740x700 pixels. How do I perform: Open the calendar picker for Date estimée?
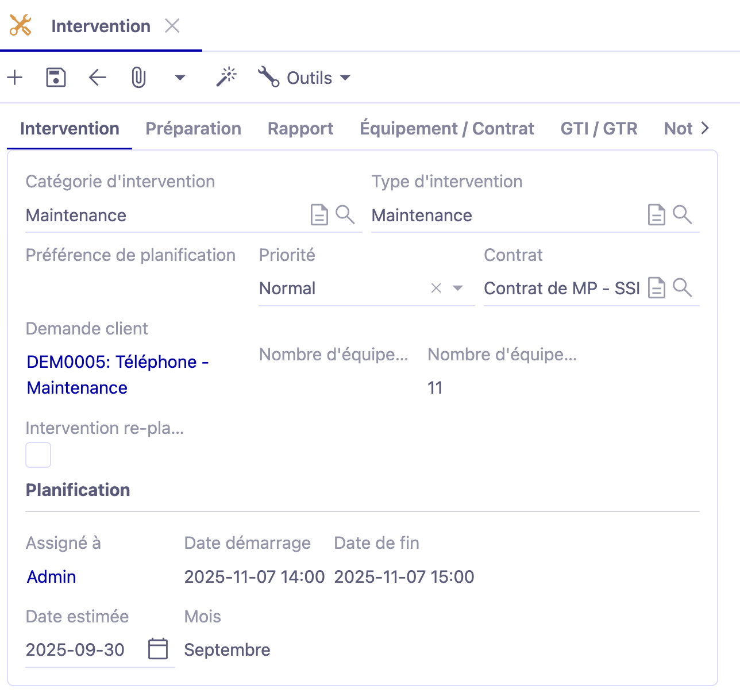(x=158, y=649)
